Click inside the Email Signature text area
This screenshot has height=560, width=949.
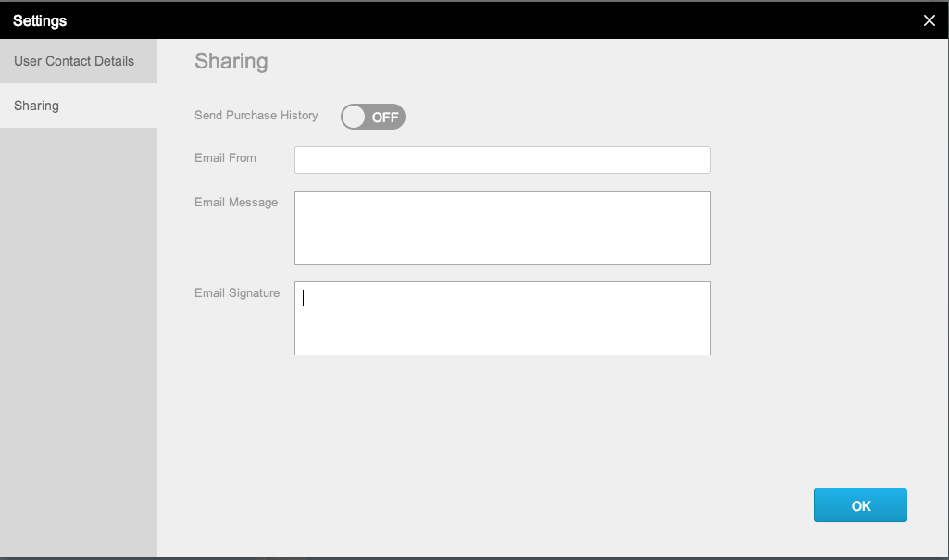coord(503,318)
